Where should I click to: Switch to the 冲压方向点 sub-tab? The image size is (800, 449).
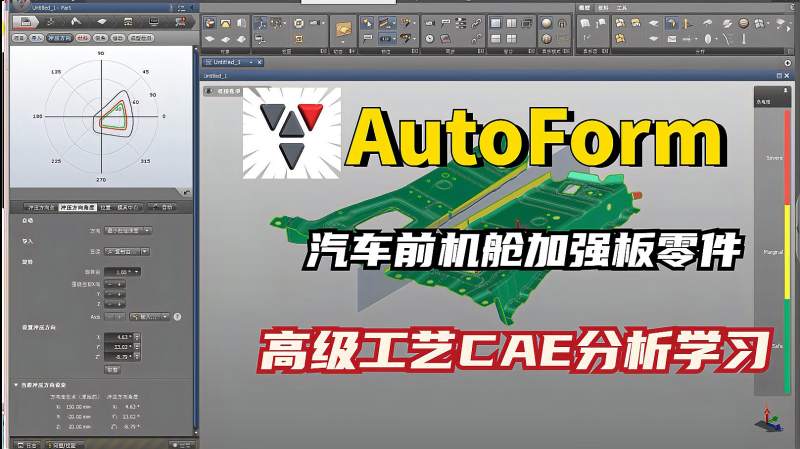point(41,208)
